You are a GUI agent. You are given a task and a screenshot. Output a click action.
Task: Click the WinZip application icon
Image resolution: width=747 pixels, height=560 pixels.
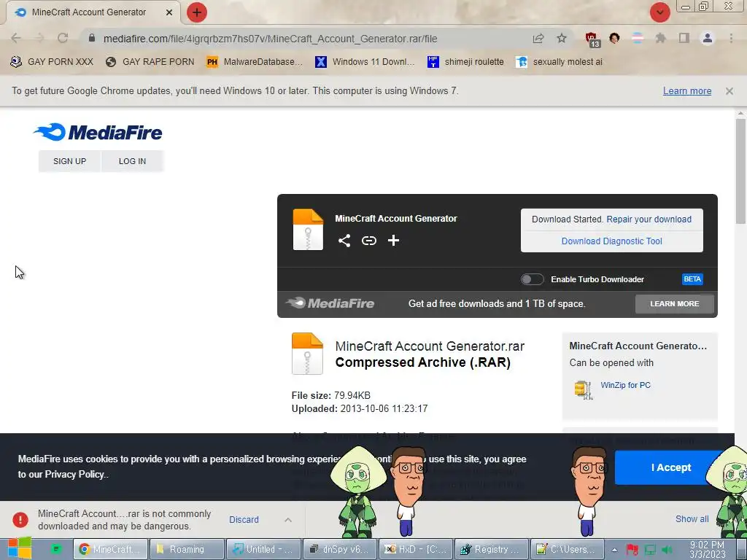[584, 390]
